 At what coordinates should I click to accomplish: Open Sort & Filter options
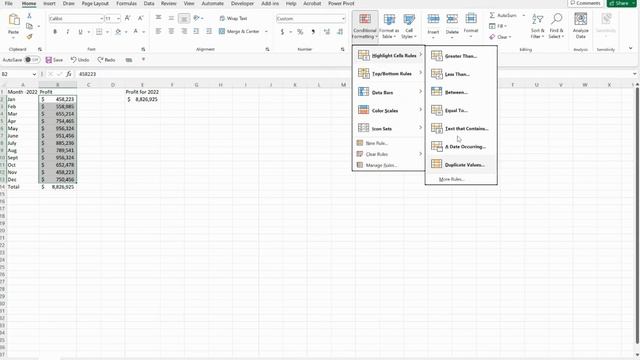[x=537, y=25]
